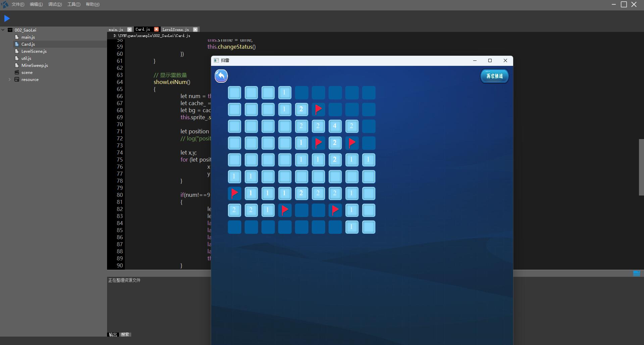Open the 调试(D) menu

pyautogui.click(x=55, y=4)
